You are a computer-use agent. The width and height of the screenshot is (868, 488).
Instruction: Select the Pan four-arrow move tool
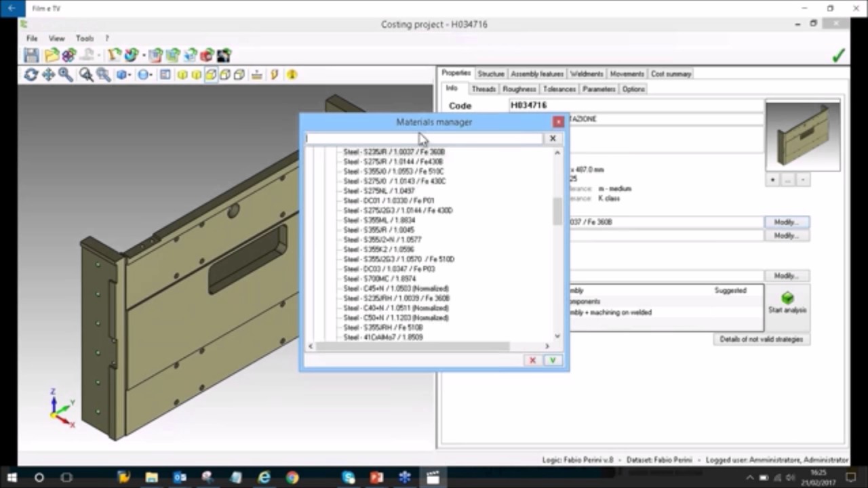coord(48,75)
